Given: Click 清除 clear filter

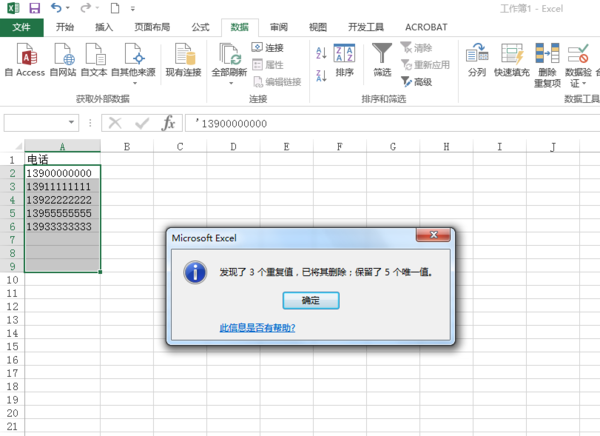Looking at the screenshot, I should click(416, 48).
